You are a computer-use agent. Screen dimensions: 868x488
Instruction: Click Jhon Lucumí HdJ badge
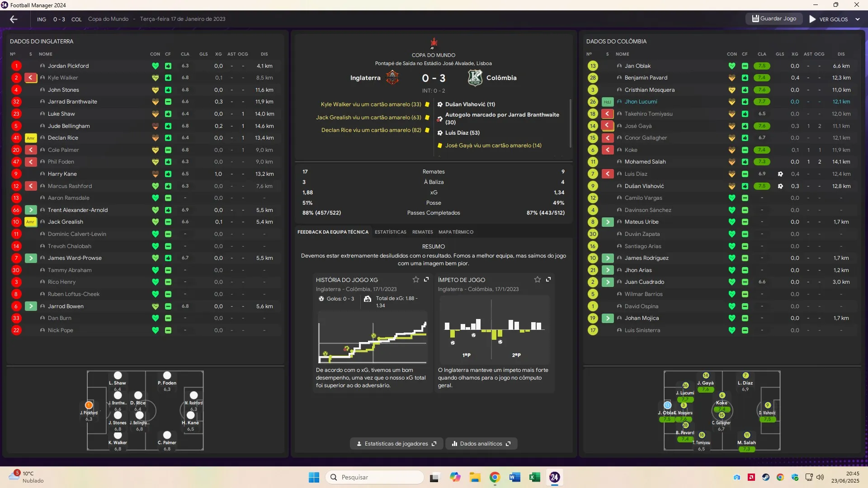point(607,102)
